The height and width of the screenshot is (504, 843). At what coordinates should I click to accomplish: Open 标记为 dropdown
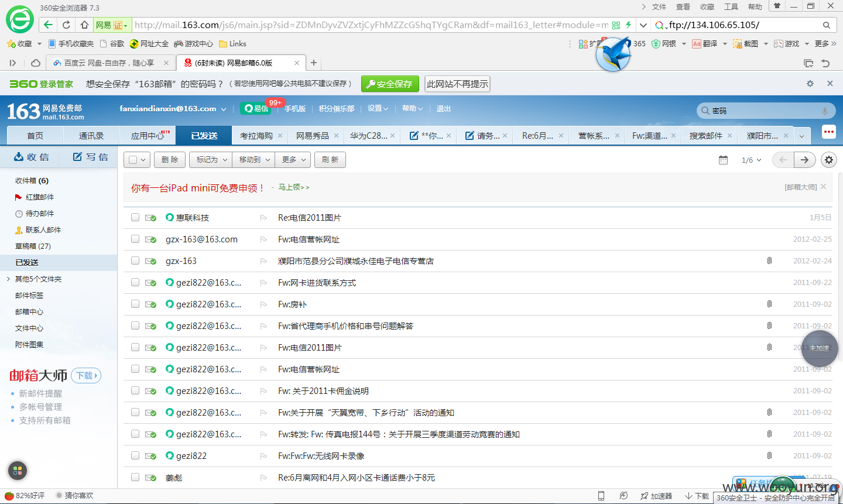[211, 160]
